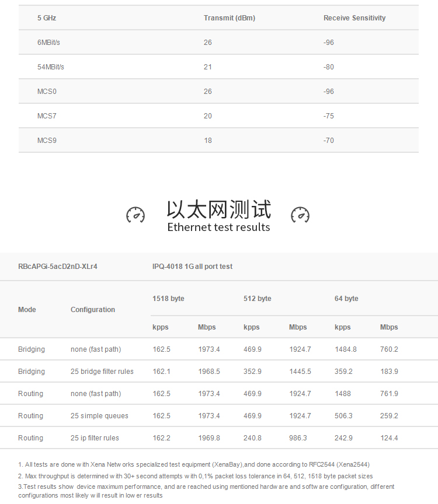The height and width of the screenshot is (504, 438).
Task: Select the 'MCS7' row label
Action: click(47, 116)
